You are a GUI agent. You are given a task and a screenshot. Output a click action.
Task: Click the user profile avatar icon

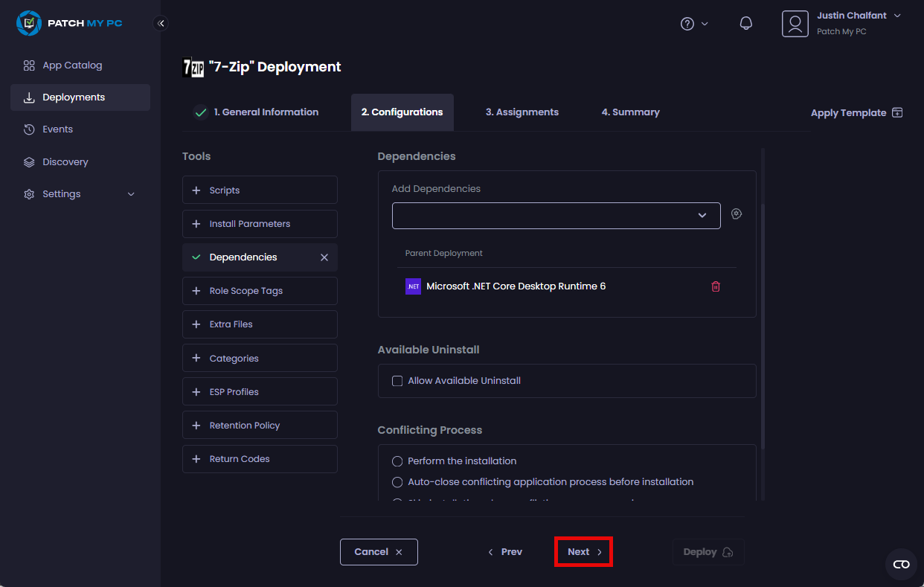[795, 24]
